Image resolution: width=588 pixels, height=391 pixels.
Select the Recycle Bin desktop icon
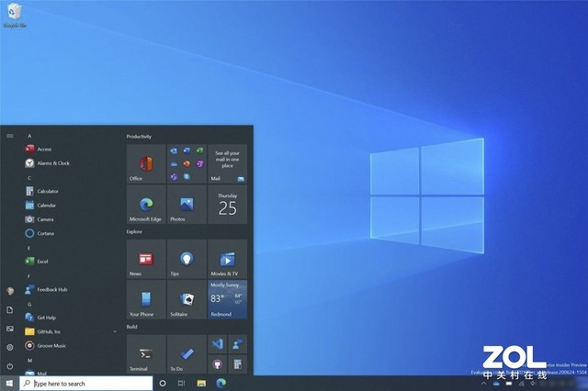pyautogui.click(x=15, y=16)
